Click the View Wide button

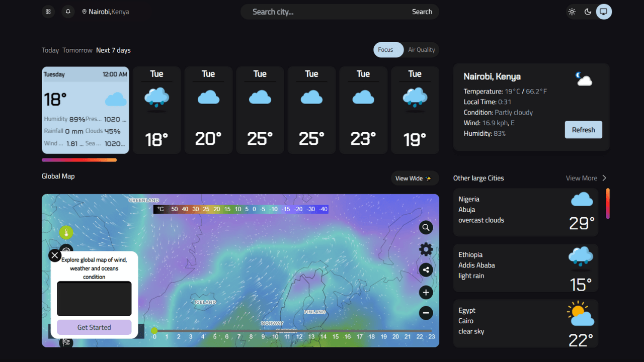415,178
